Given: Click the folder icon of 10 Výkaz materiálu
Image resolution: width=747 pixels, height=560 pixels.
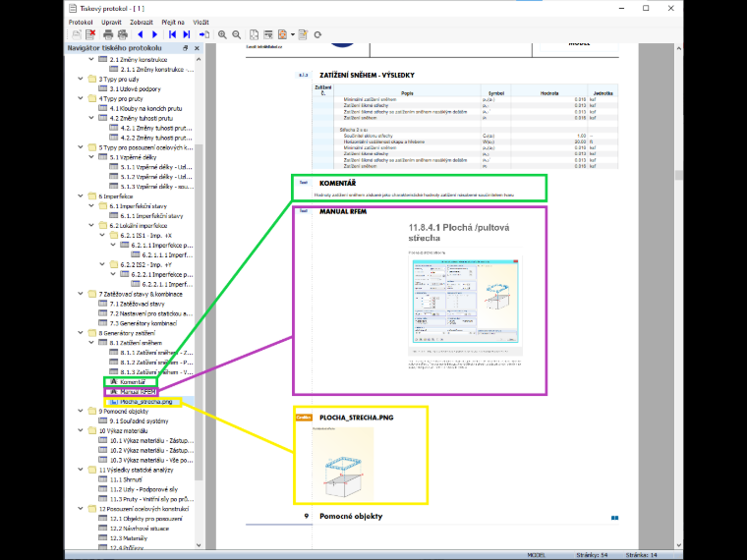Looking at the screenshot, I should click(92, 430).
